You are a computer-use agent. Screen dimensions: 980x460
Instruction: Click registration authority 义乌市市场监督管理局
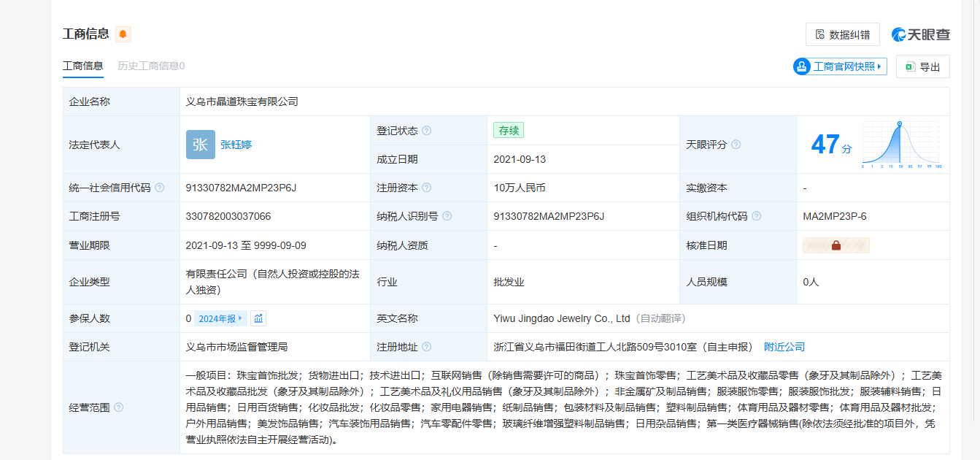(x=236, y=347)
